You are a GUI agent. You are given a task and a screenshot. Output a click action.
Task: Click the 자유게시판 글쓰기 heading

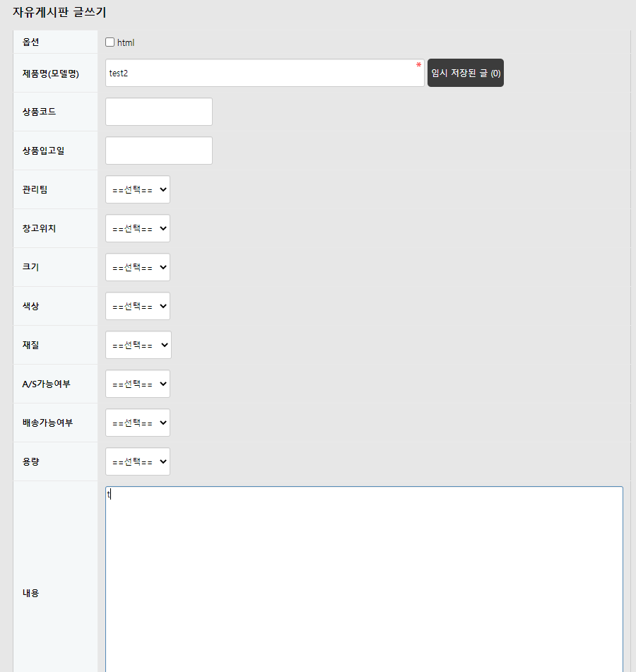pyautogui.click(x=59, y=12)
